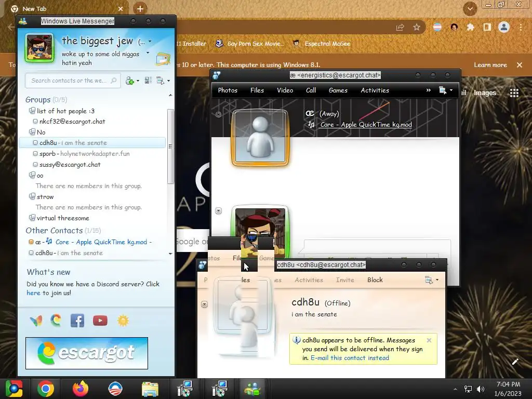This screenshot has width=532, height=399.
Task: Open the Facebook icon in Messenger footer
Action: point(77,320)
